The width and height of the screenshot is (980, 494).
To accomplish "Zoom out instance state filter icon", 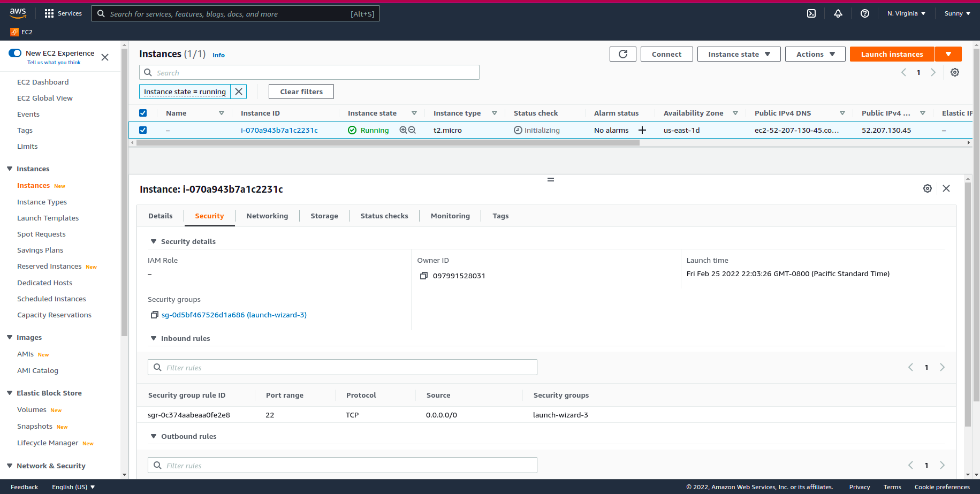I will pyautogui.click(x=412, y=130).
